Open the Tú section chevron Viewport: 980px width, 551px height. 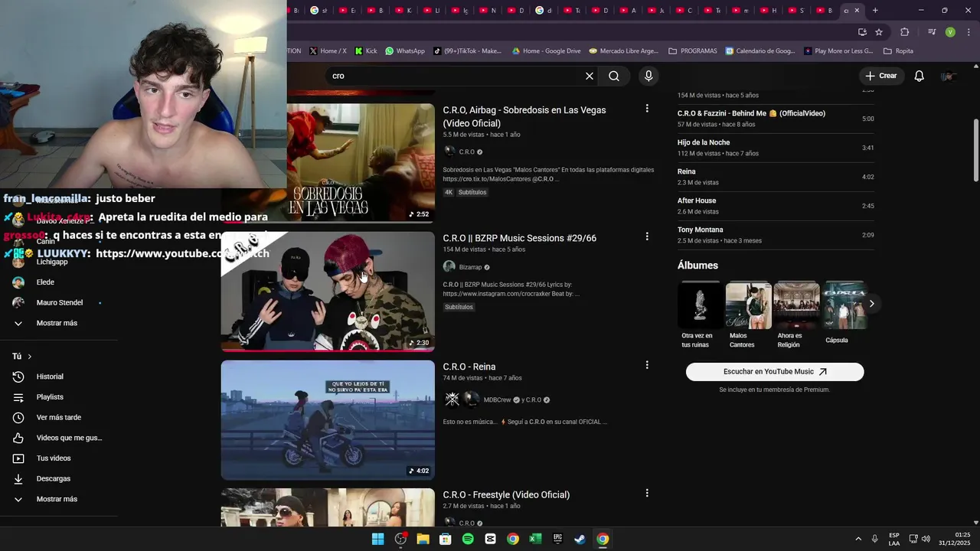point(30,357)
